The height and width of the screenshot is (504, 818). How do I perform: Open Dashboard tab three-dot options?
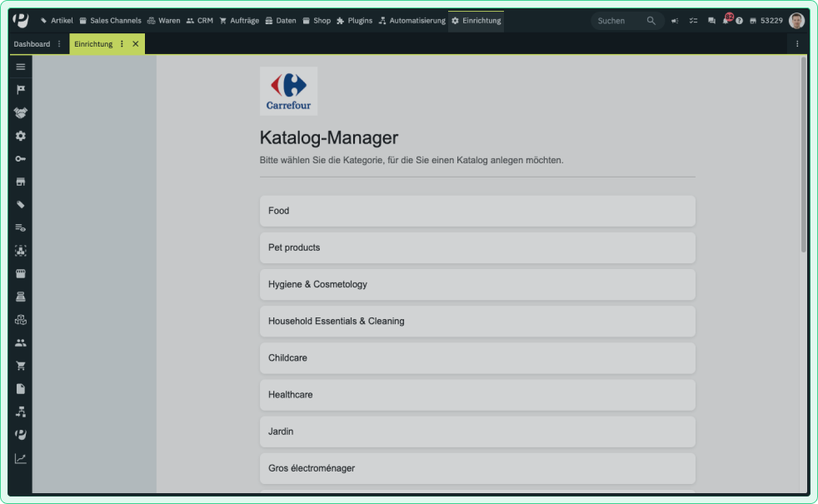[59, 44]
